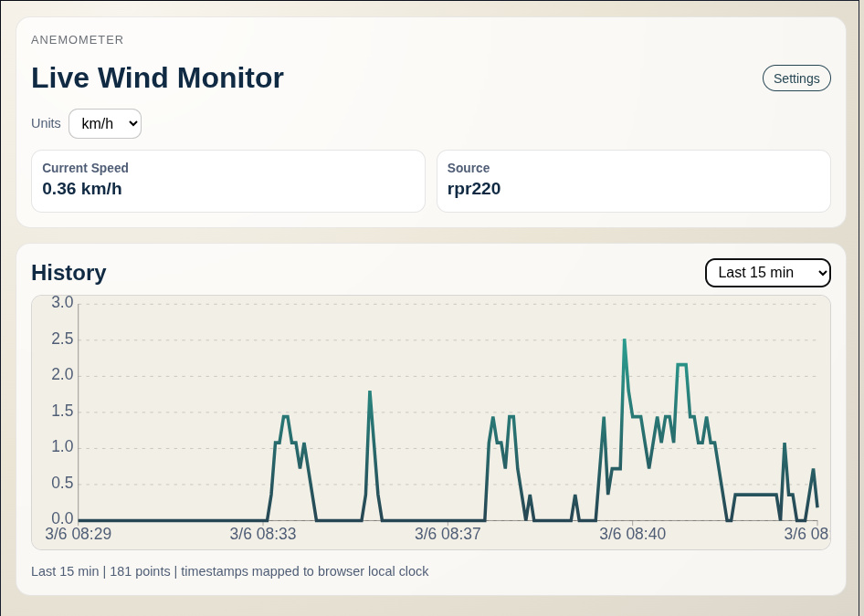Click the 3/6 08:29 x-axis label
Screen dimensions: 864x616
coord(79,534)
